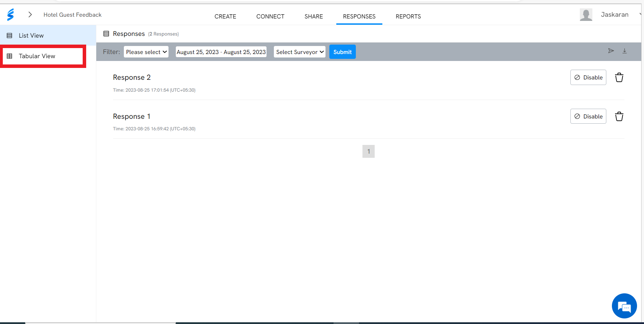Go to the CREATE tab
Viewport: 644px width, 324px height.
(x=225, y=16)
